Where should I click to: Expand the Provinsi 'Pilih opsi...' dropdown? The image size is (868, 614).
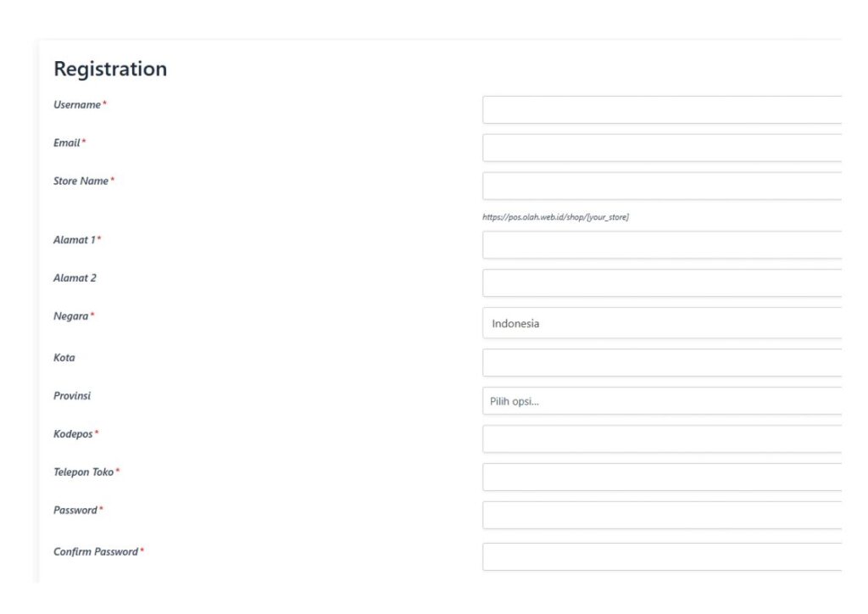[661, 401]
